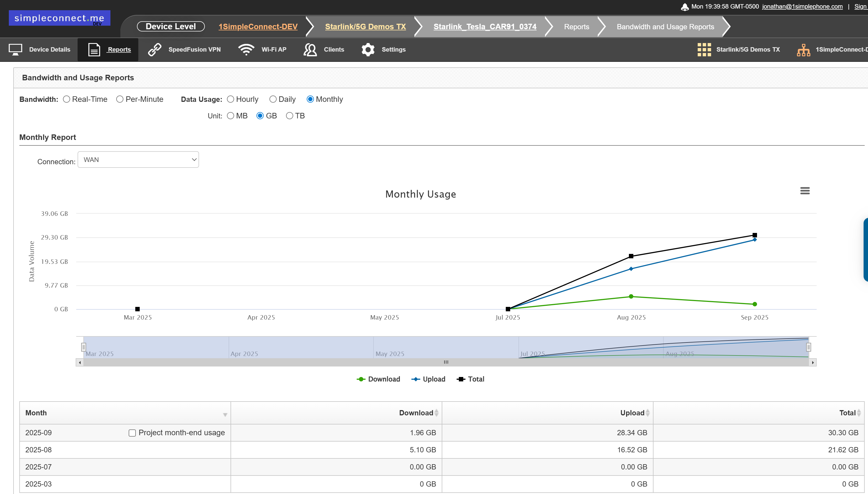Select Per-Minute bandwidth radio button
Image resolution: width=868 pixels, height=494 pixels.
pyautogui.click(x=120, y=99)
